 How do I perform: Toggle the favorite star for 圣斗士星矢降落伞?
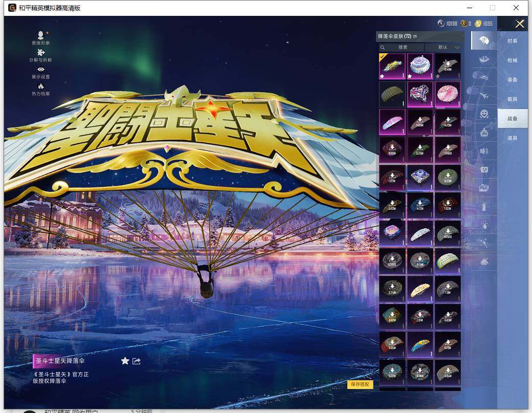[125, 361]
